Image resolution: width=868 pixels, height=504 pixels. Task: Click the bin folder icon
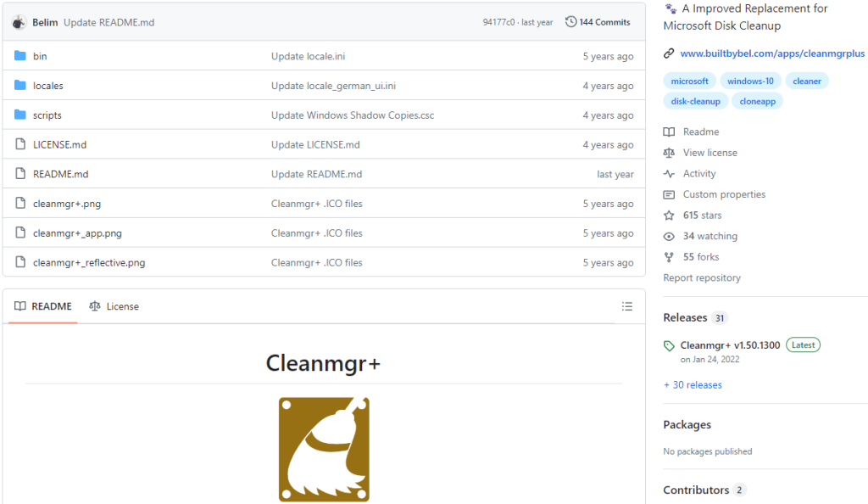pyautogui.click(x=20, y=56)
